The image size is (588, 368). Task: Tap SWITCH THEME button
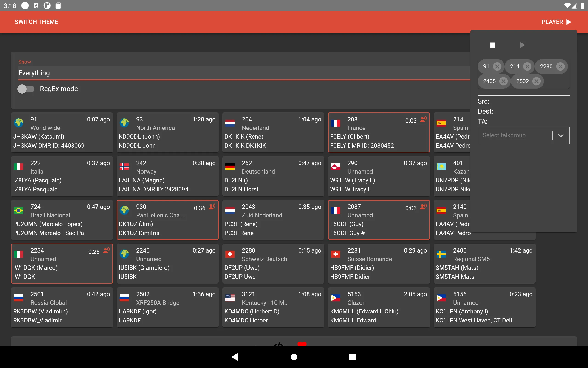[37, 22]
